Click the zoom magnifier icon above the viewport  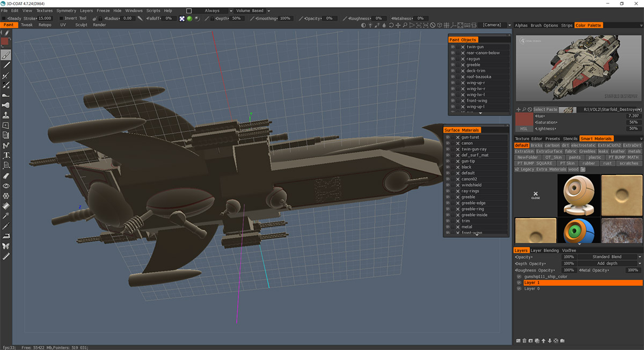coord(405,25)
